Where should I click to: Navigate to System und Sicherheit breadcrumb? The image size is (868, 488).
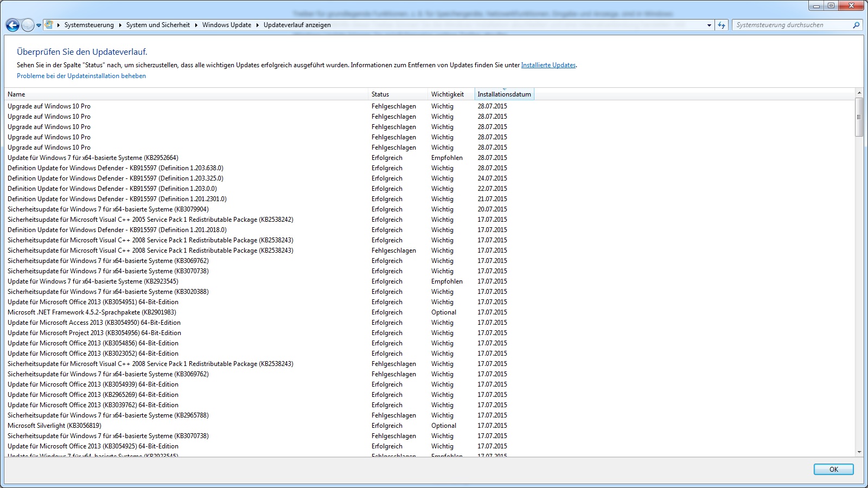(158, 25)
